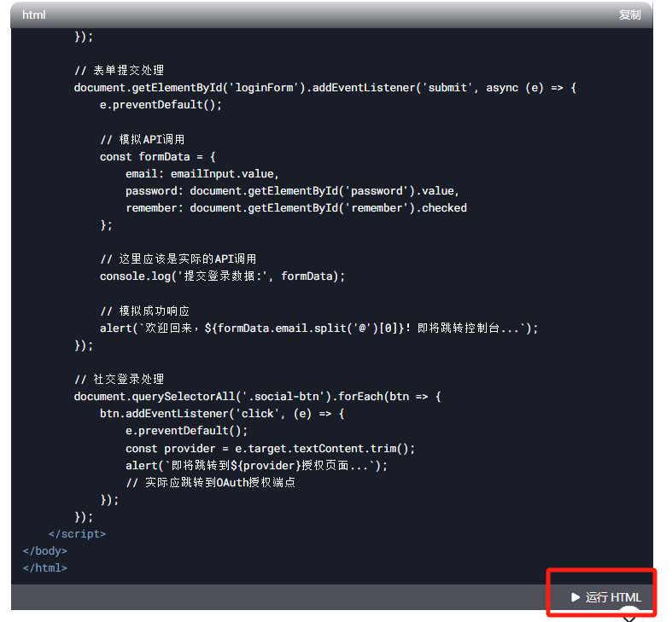Click the </body> closing tag
Image resolution: width=672 pixels, height=622 pixels.
pos(45,551)
